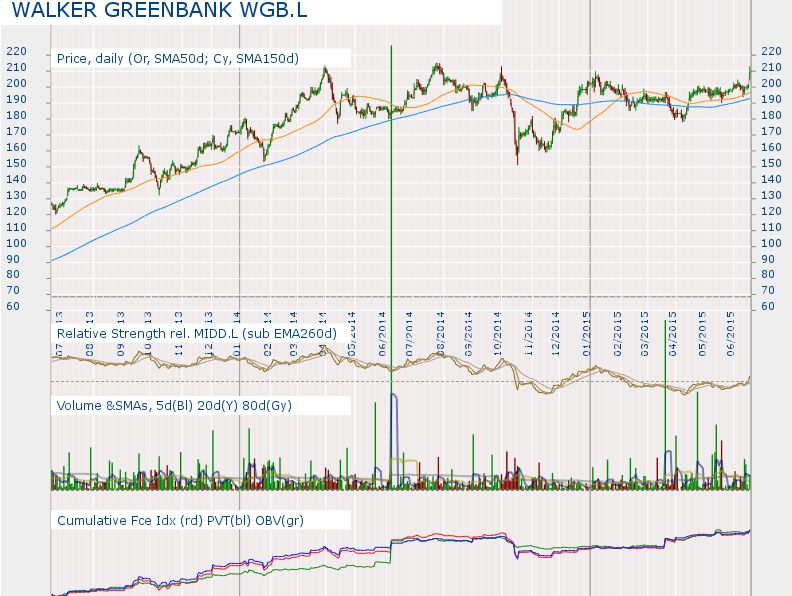
Task: Click the 03/2015 date label
Action: click(645, 334)
